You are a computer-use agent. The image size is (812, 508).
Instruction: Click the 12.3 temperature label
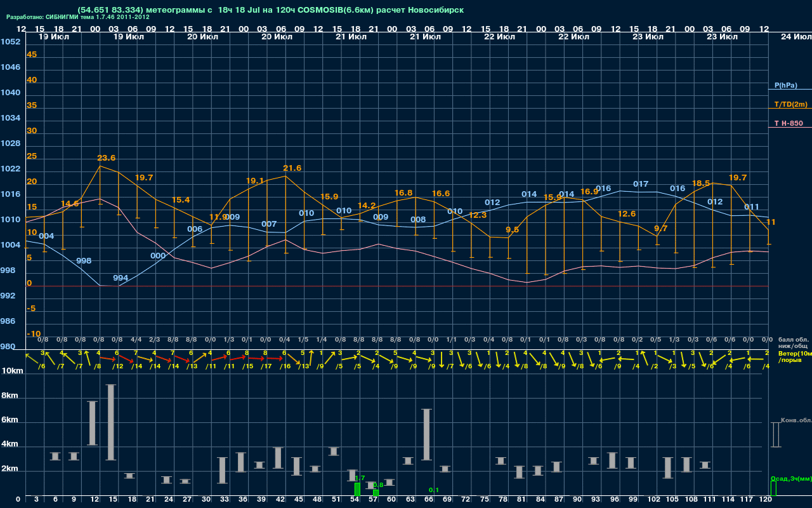[x=478, y=215]
